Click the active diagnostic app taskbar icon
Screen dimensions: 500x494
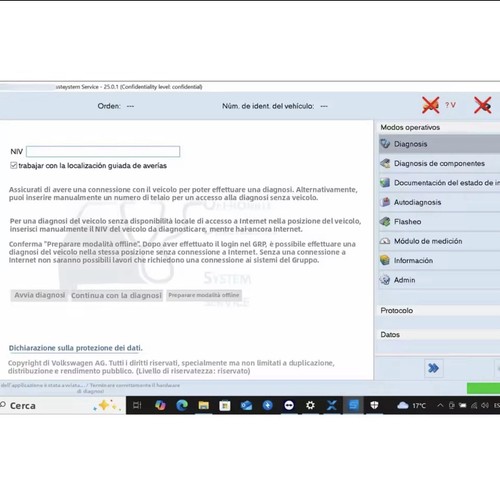pos(353,405)
